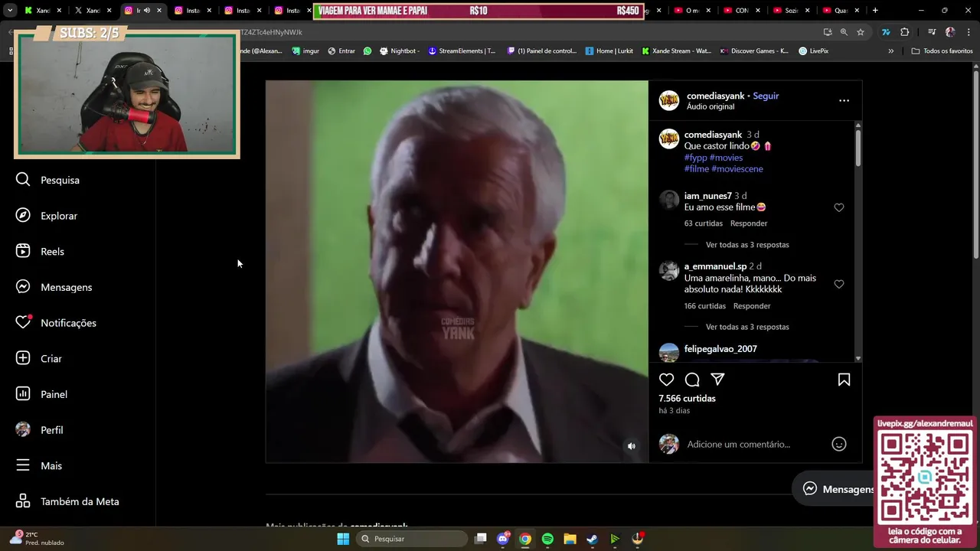Click the #filme hashtag
Image resolution: width=980 pixels, height=551 pixels.
697,169
